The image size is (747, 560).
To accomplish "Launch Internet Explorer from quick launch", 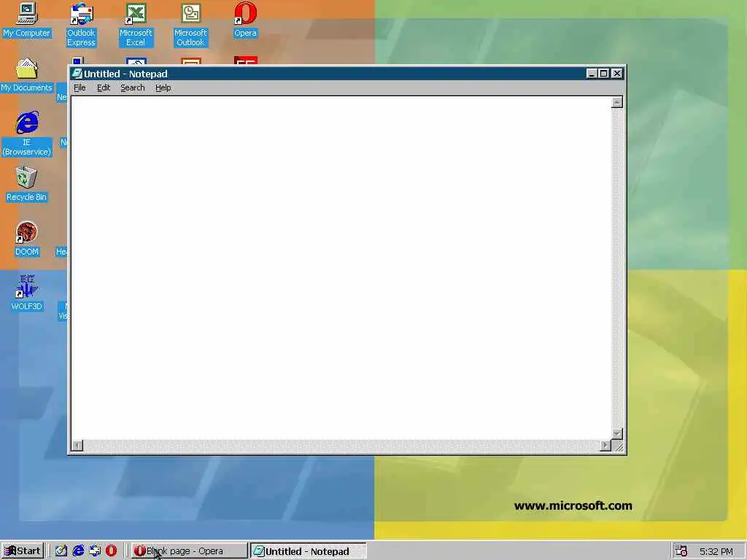I will (x=78, y=551).
